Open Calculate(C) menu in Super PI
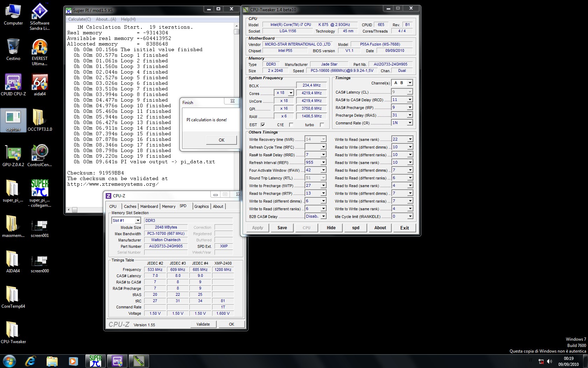This screenshot has width=588, height=368. point(79,19)
